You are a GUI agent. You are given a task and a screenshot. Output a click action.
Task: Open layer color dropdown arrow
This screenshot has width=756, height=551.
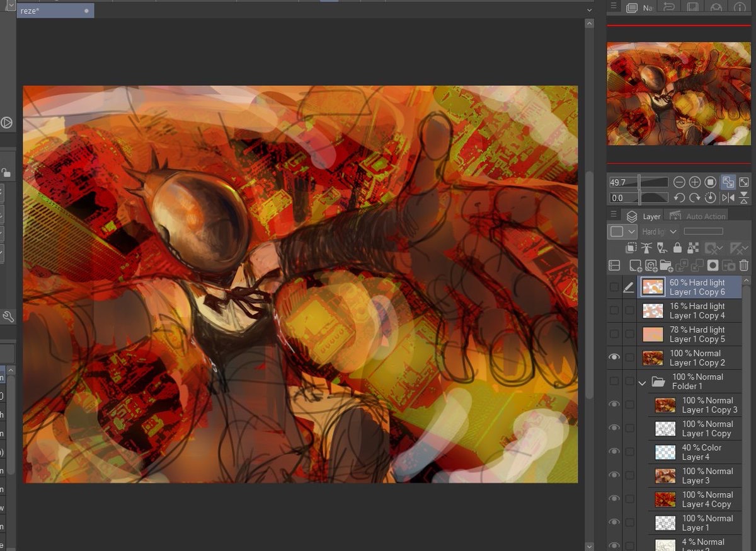tap(632, 232)
